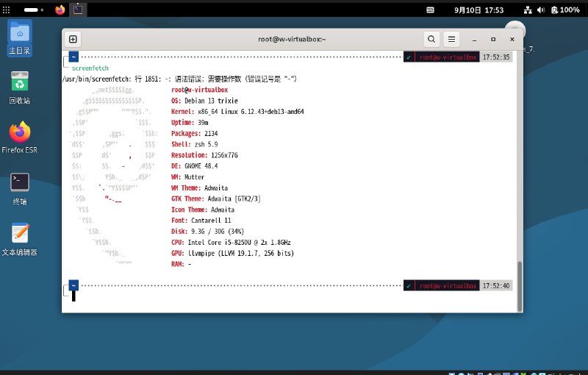The image size is (588, 375).
Task: Click the GPU: llvmpipe line
Action: point(232,254)
